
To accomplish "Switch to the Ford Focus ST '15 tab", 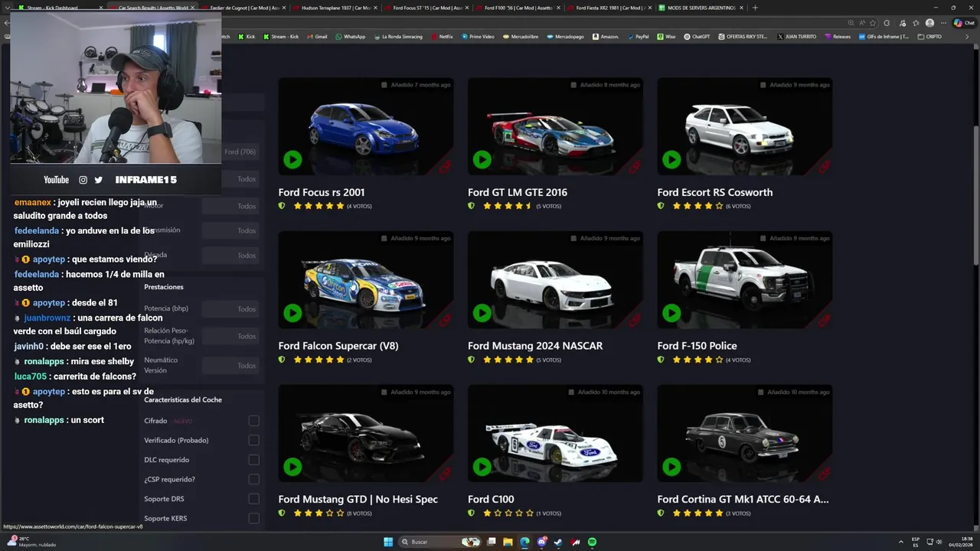I will pos(426,8).
